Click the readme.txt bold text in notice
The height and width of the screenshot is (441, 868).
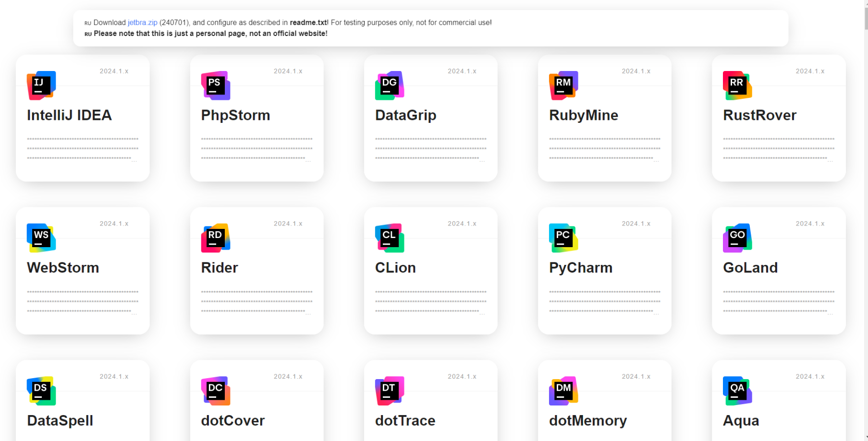tap(309, 23)
